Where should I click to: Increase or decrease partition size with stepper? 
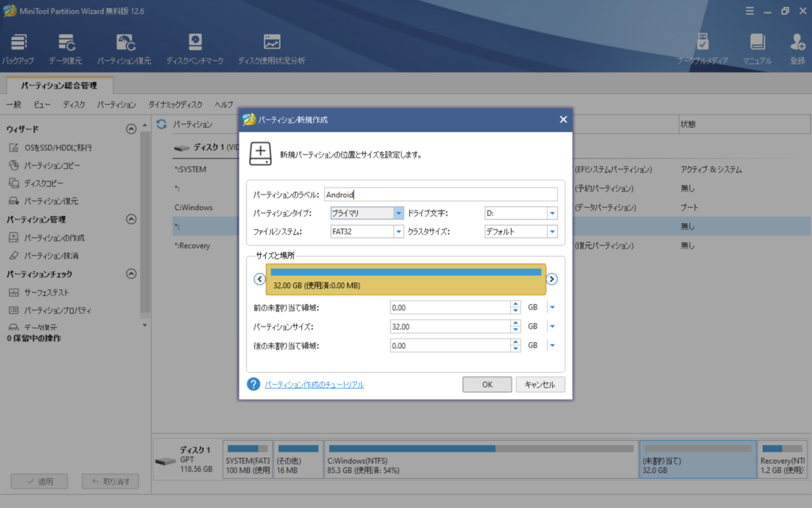coord(516,326)
